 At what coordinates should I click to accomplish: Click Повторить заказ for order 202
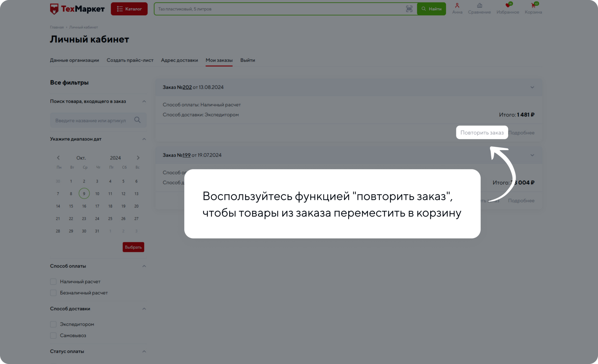tap(482, 132)
